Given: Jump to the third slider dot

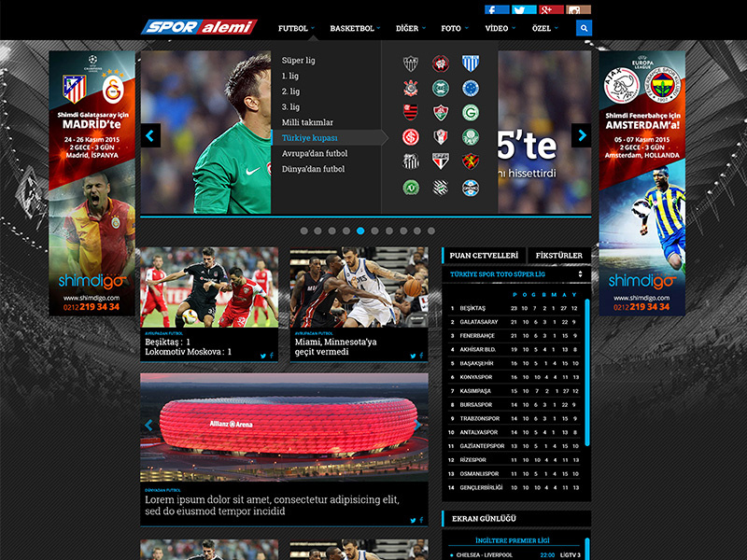Looking at the screenshot, I should pyautogui.click(x=332, y=231).
